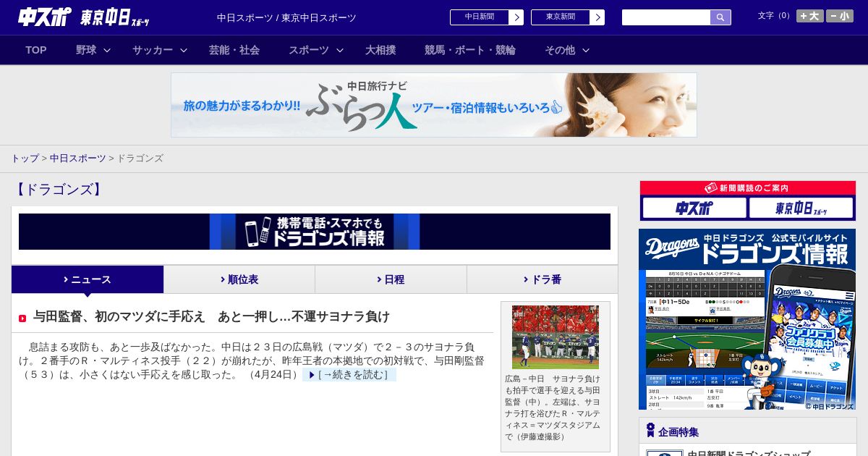This screenshot has width=868, height=456.
Task: Open headline 与田監督、初のマツダに手応え
Action: [x=211, y=316]
